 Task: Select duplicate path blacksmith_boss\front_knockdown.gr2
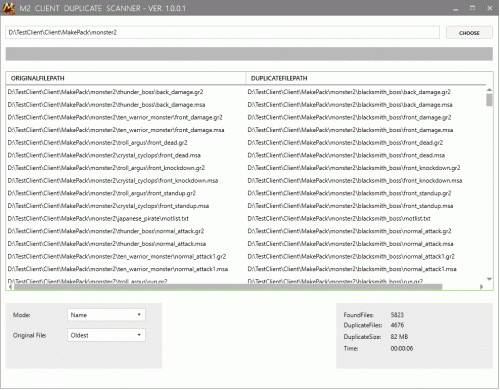[x=354, y=168]
